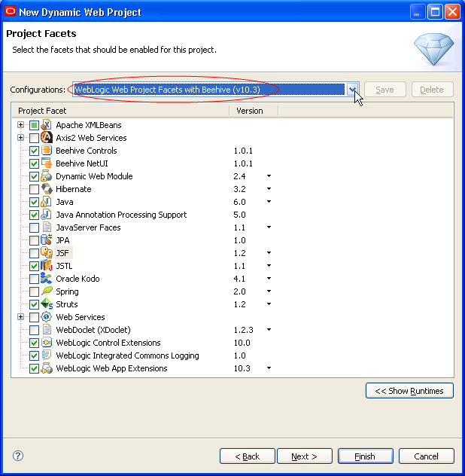This screenshot has height=476, width=465.
Task: Enable the JavaServer Faces checkbox
Action: point(34,227)
